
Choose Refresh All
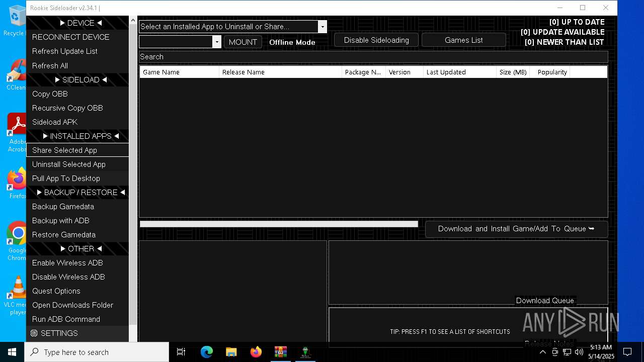pyautogui.click(x=77, y=65)
